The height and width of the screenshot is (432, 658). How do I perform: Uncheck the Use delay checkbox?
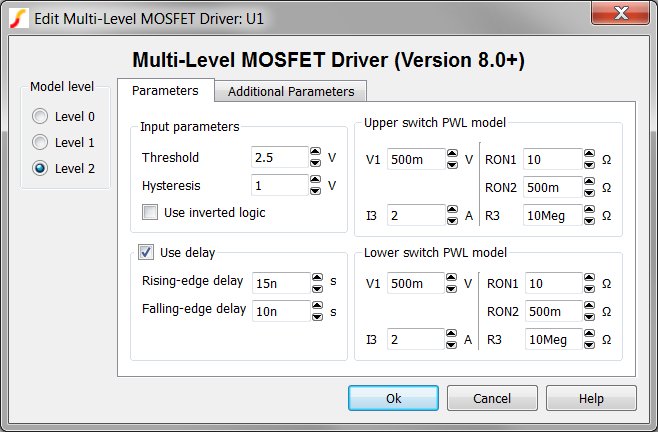(146, 252)
